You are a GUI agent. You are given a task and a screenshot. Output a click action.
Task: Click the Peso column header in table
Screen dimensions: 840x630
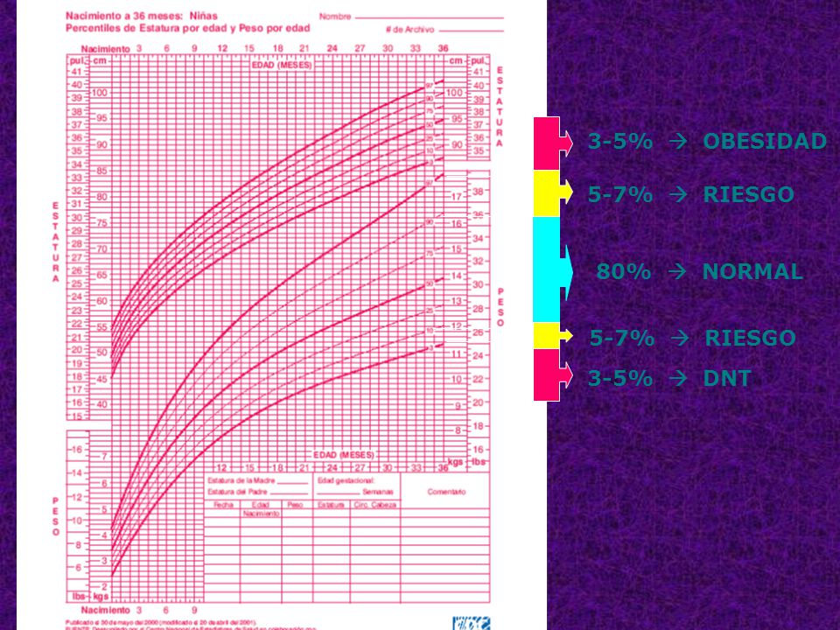(x=295, y=505)
